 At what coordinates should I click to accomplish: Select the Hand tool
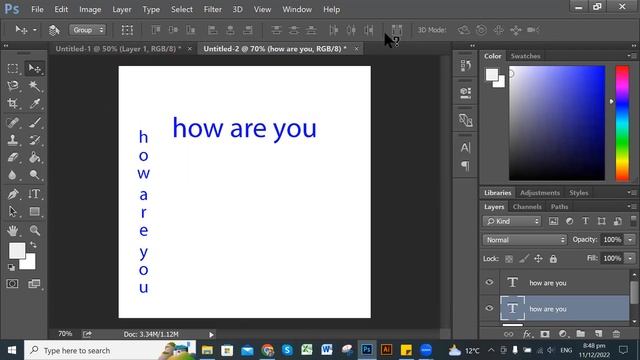tap(13, 230)
